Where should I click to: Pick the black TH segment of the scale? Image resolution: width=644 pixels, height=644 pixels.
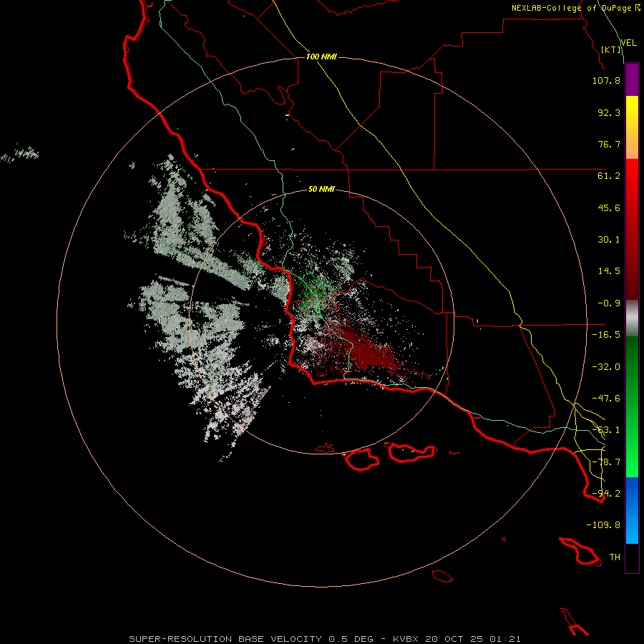tap(632, 558)
